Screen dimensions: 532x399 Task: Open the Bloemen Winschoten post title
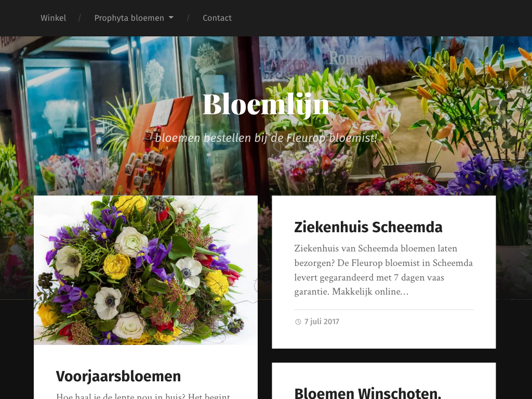[368, 393]
